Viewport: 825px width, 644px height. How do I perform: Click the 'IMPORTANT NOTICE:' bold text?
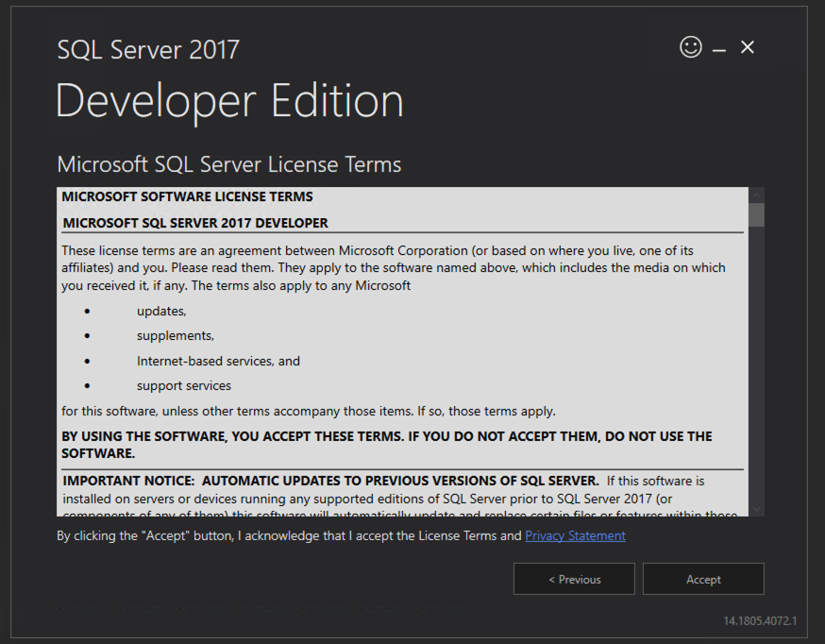[x=129, y=481]
